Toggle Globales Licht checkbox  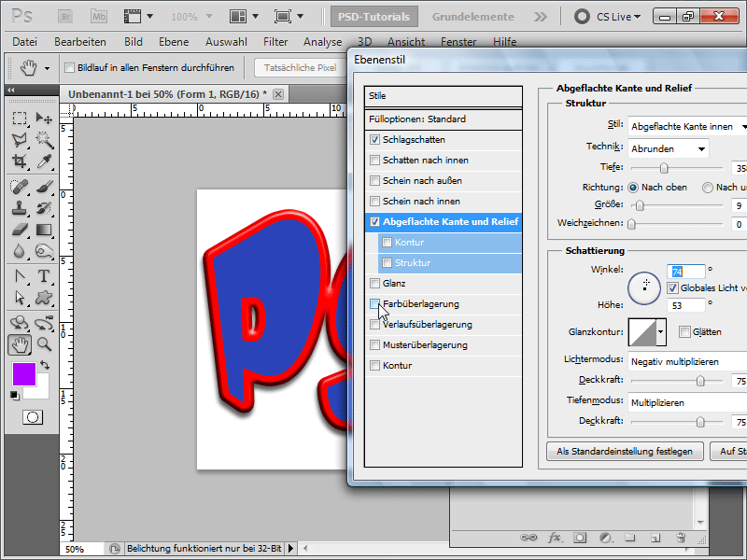coord(672,287)
